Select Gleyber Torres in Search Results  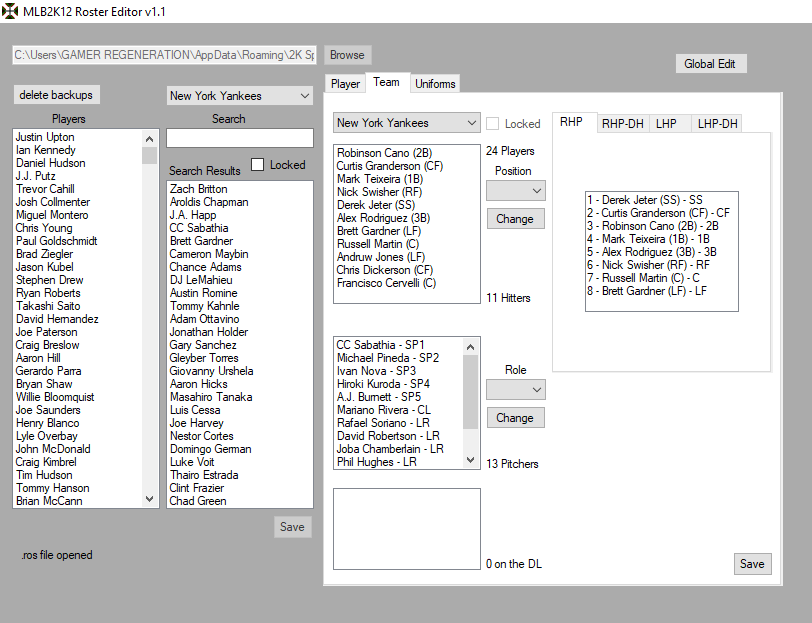(204, 358)
